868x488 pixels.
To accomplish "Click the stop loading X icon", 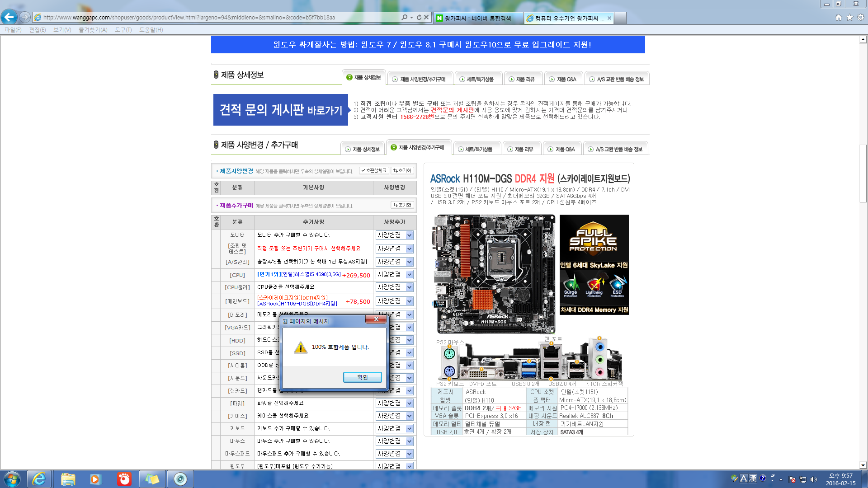I will coord(426,17).
